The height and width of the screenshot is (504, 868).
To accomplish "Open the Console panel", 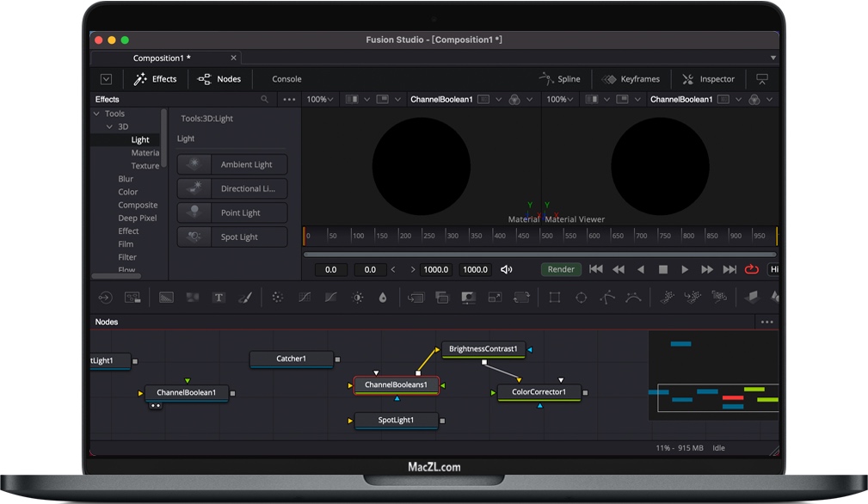I will (x=286, y=79).
